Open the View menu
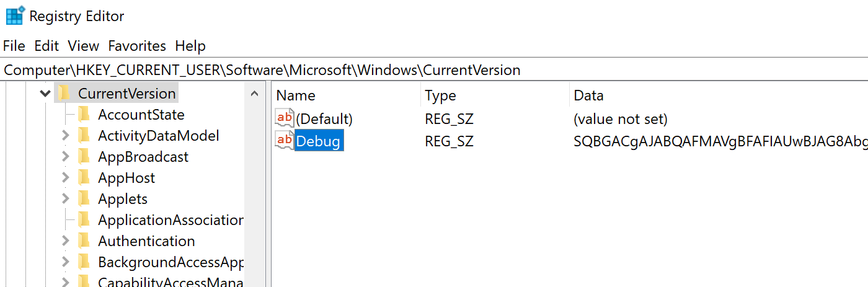 click(84, 46)
